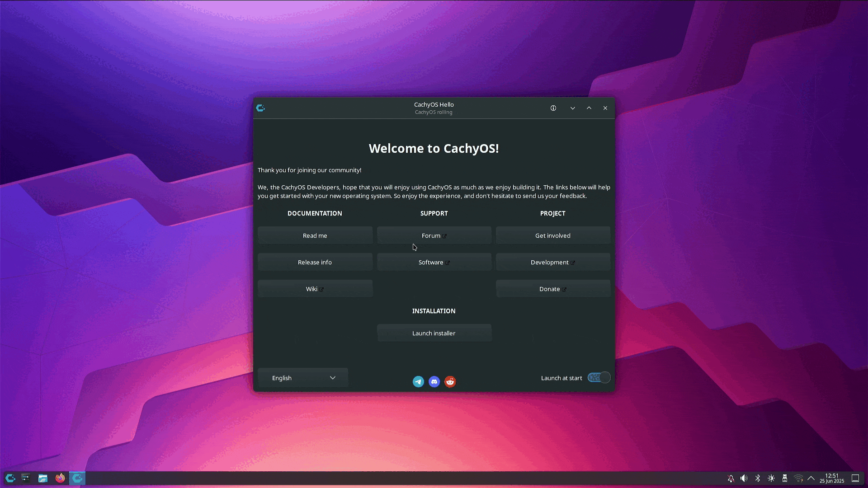This screenshot has width=868, height=488.
Task: Close the CachyOS Hello window
Action: 605,108
